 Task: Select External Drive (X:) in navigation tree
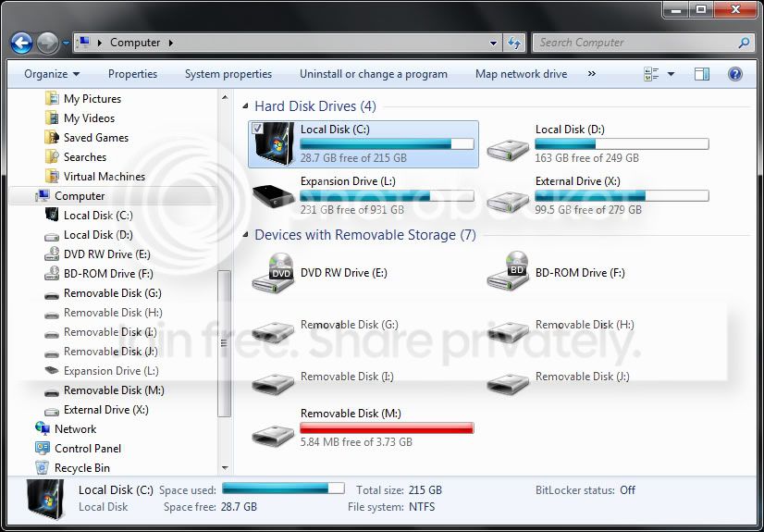(106, 410)
